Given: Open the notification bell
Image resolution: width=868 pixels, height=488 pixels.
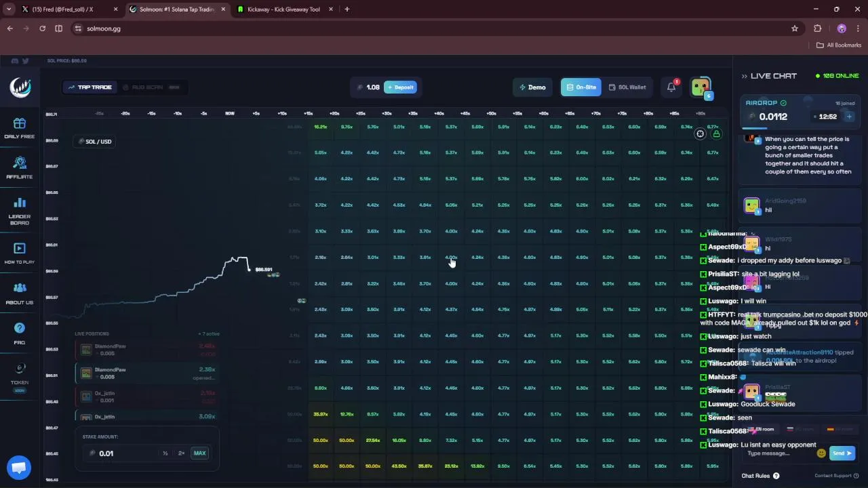Looking at the screenshot, I should 671,87.
